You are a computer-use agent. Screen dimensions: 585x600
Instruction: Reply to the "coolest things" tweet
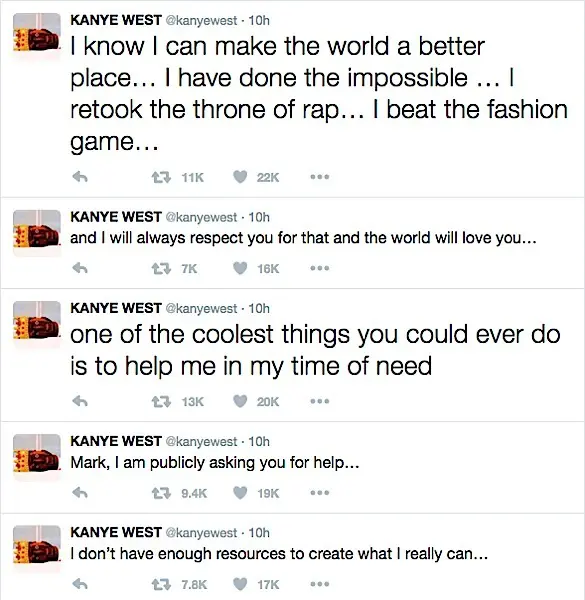tap(80, 401)
